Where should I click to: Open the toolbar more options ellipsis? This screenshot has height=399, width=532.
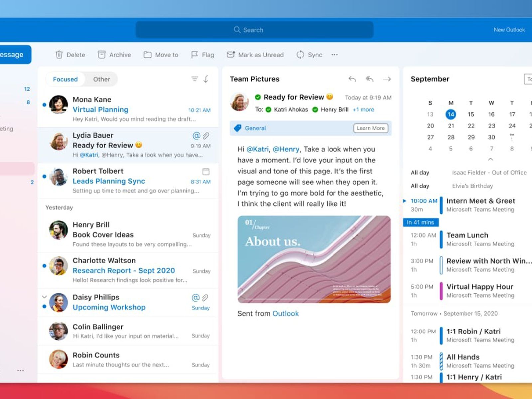(x=334, y=55)
